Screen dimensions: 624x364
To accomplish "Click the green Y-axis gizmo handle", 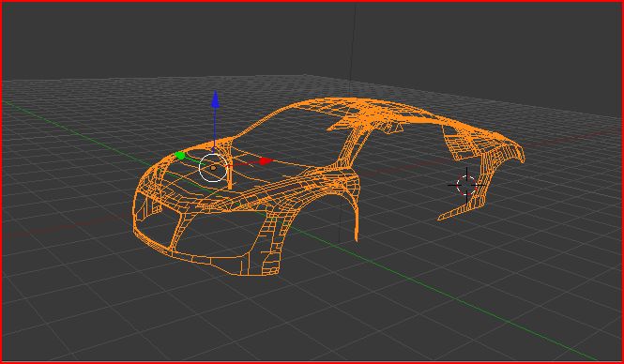I will click(180, 156).
